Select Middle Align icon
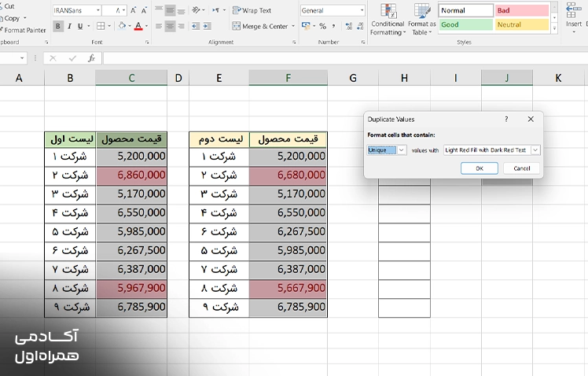Screen dimensions: 588x376 click(x=171, y=10)
